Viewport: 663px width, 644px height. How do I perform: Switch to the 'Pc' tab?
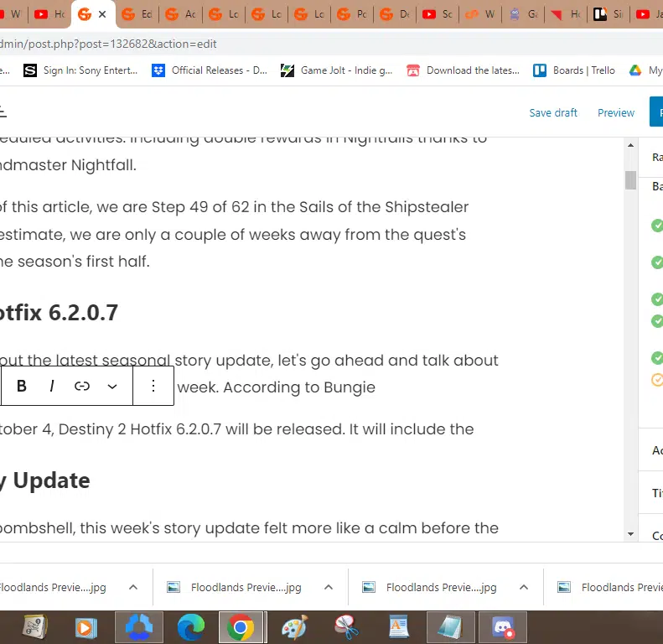coord(352,14)
